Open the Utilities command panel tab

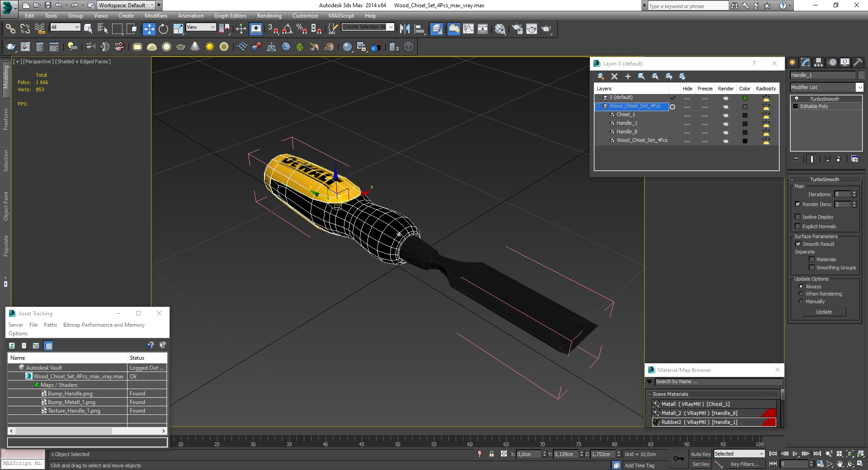pyautogui.click(x=858, y=62)
